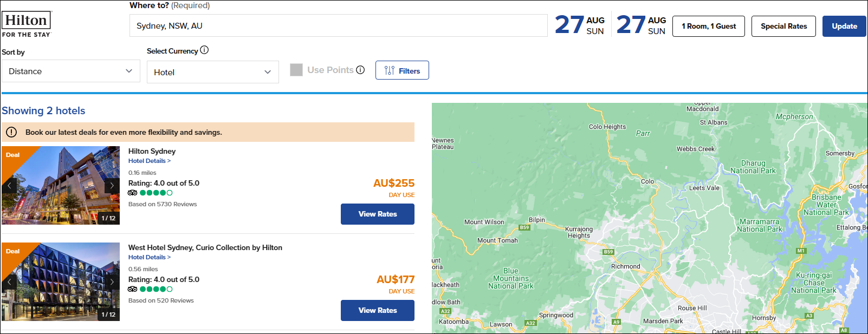Show next photo of West Hotel Sydney
This screenshot has width=868, height=334.
click(x=112, y=282)
